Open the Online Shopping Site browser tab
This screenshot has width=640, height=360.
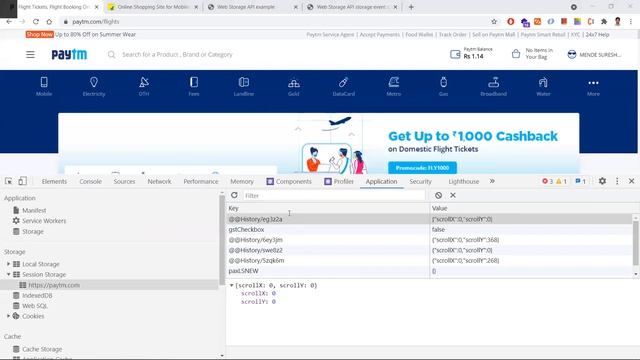pyautogui.click(x=153, y=7)
